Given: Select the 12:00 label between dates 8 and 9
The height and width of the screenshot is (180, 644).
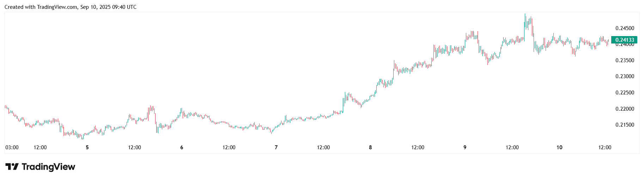Looking at the screenshot, I should point(418,147).
